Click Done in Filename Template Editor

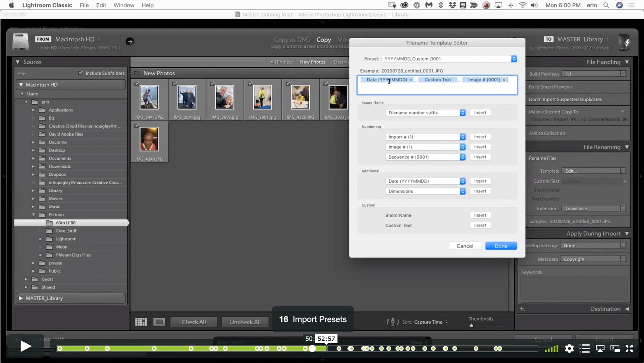point(501,246)
